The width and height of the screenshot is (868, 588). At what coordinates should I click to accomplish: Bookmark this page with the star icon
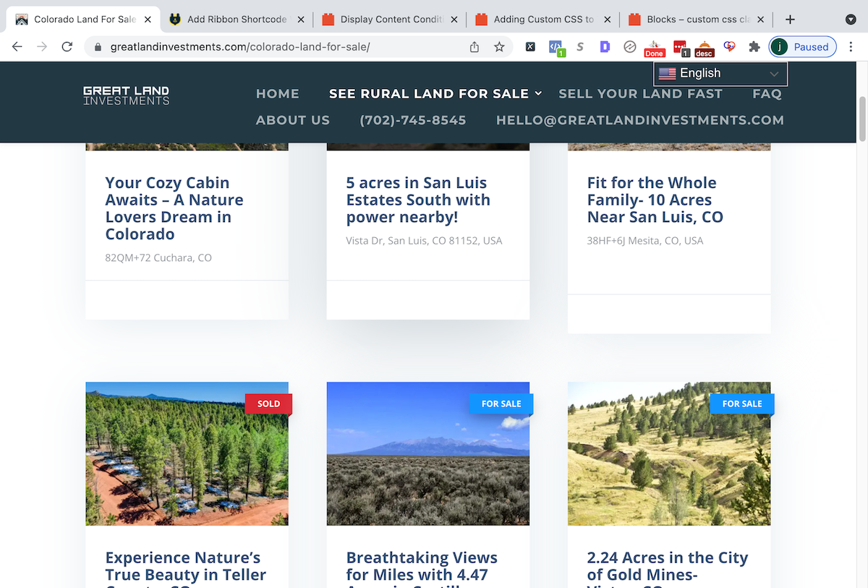(499, 47)
